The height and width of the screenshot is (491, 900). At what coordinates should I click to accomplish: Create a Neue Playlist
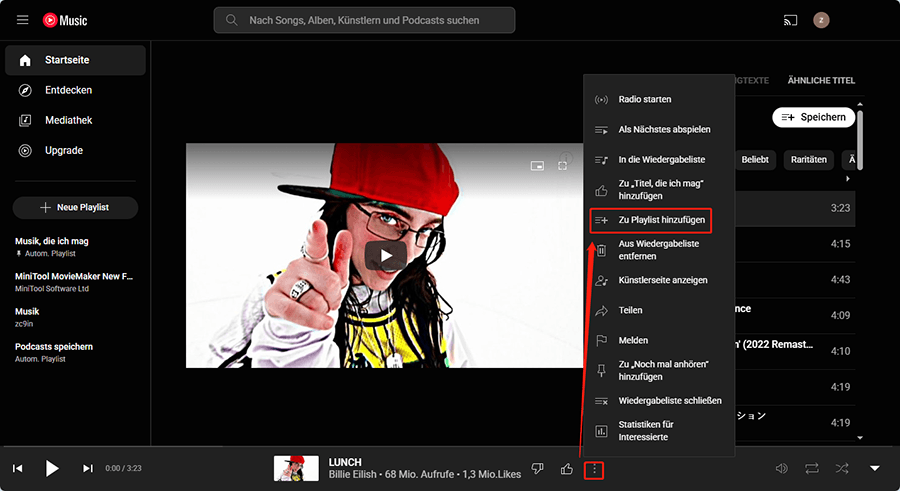(75, 207)
